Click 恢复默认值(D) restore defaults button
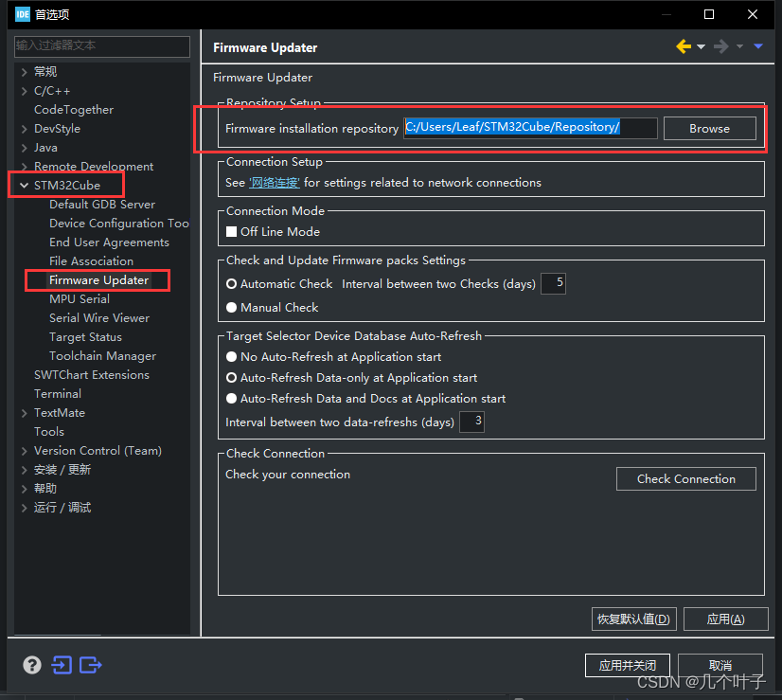This screenshot has height=700, width=782. 634,619
